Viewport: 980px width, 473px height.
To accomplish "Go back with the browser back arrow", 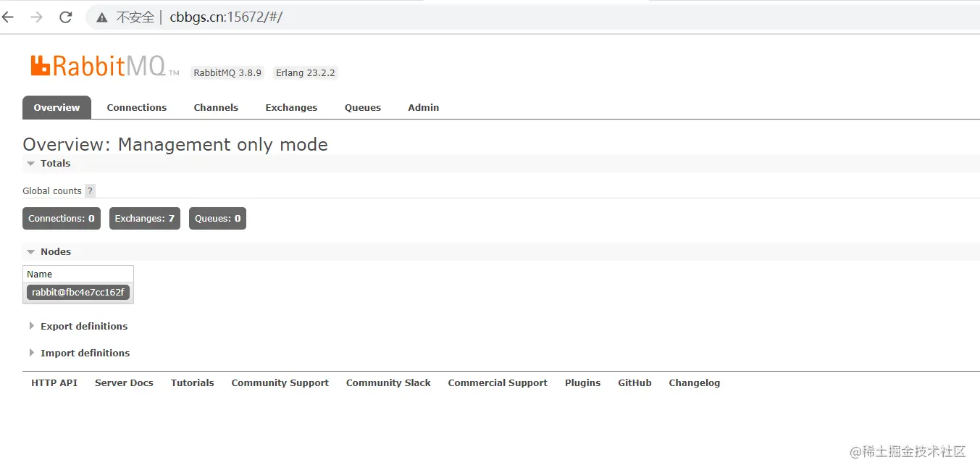I will click(x=8, y=17).
